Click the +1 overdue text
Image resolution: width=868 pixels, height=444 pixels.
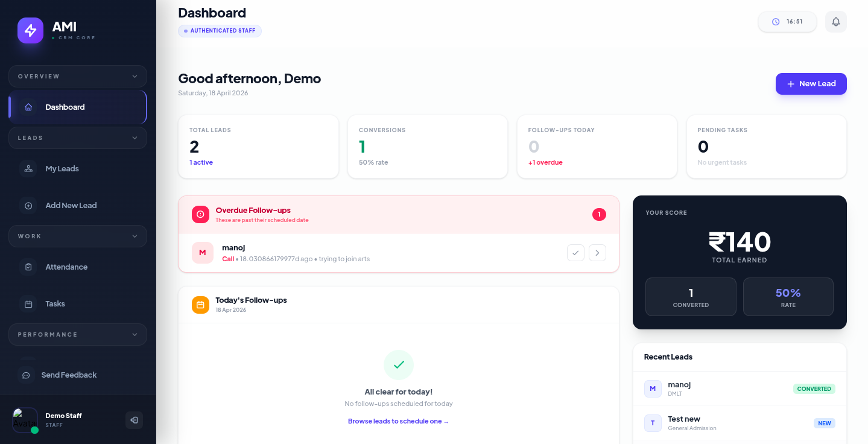[x=545, y=162]
